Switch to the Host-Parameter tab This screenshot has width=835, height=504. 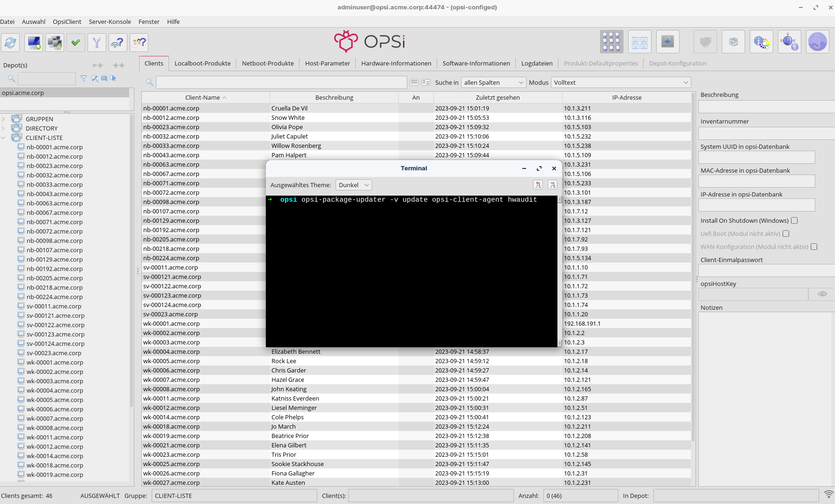coord(328,63)
